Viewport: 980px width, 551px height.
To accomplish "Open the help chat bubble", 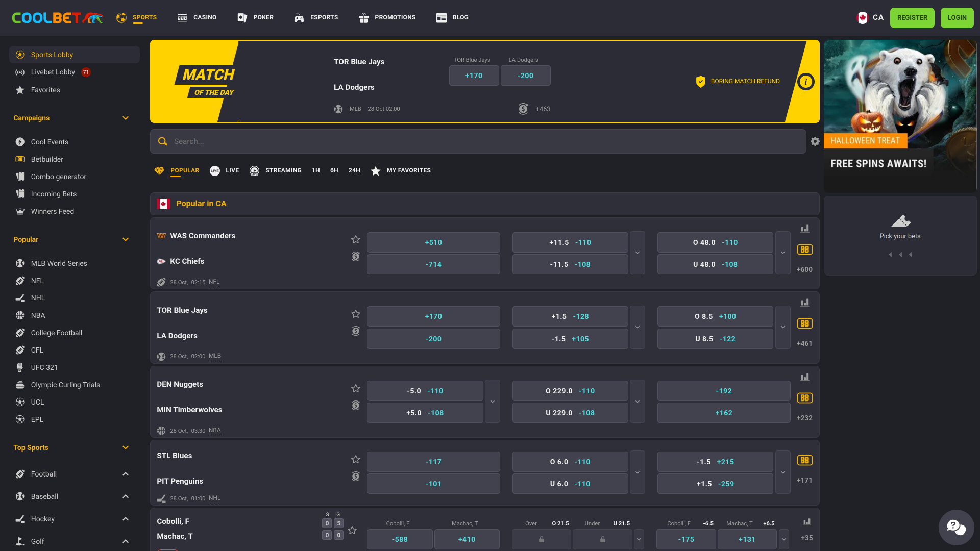I will 955,528.
